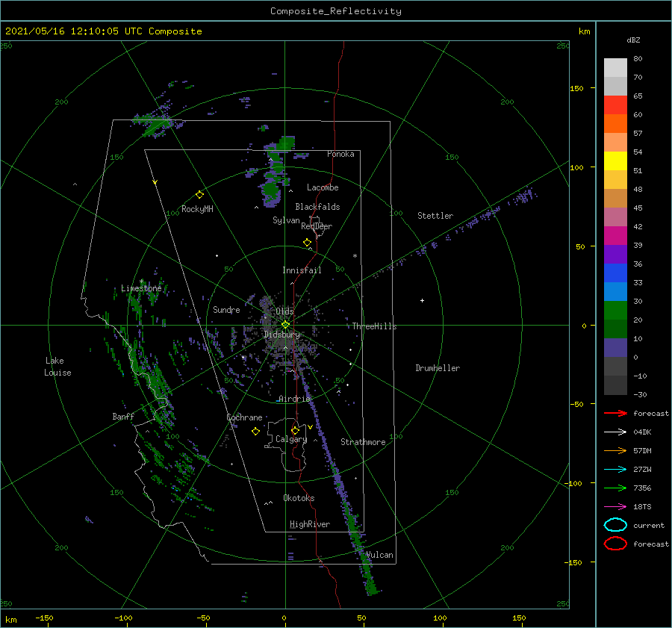
Task: Click the white asterisk above Limestone label
Action: [141, 282]
